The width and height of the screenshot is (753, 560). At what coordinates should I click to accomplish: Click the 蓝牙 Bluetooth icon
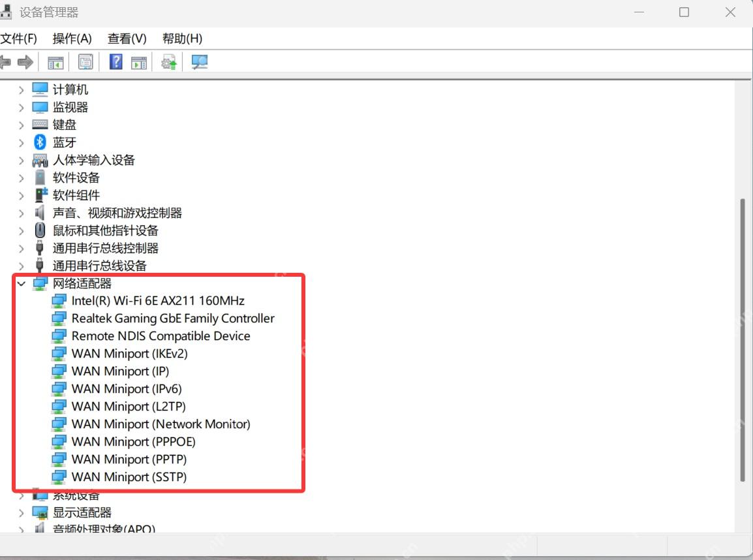40,142
